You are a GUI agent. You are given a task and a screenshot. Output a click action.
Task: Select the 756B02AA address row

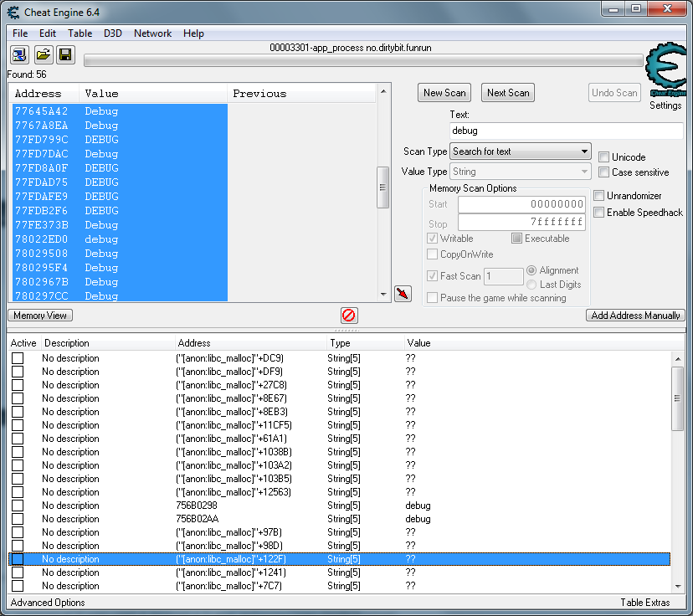[340, 519]
